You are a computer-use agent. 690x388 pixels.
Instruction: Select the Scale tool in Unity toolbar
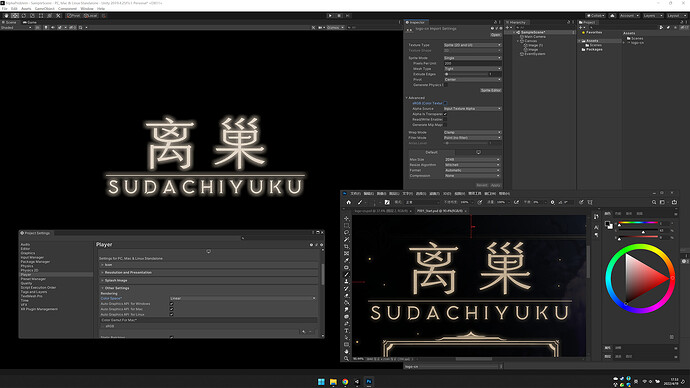pyautogui.click(x=32, y=16)
